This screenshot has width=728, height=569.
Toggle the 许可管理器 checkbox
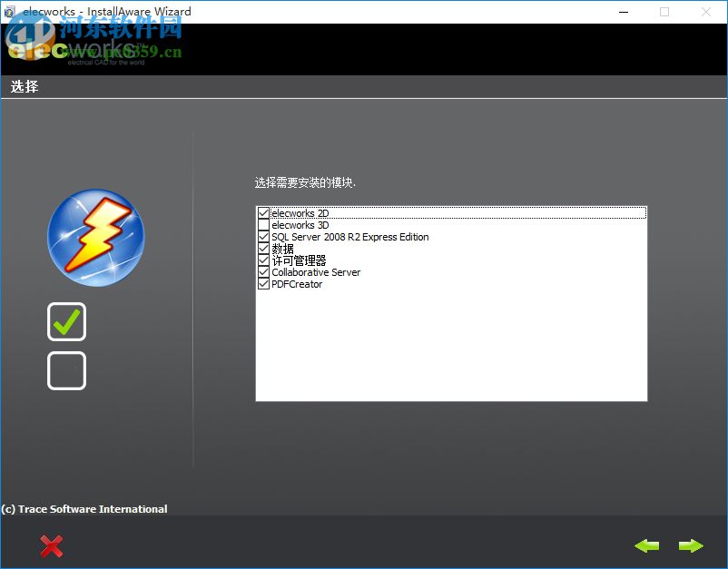point(263,260)
